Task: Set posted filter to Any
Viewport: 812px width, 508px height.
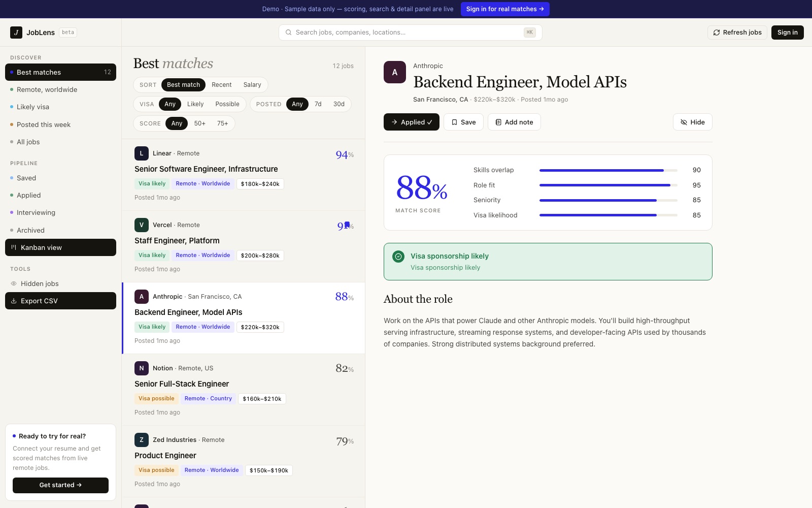Action: click(297, 104)
